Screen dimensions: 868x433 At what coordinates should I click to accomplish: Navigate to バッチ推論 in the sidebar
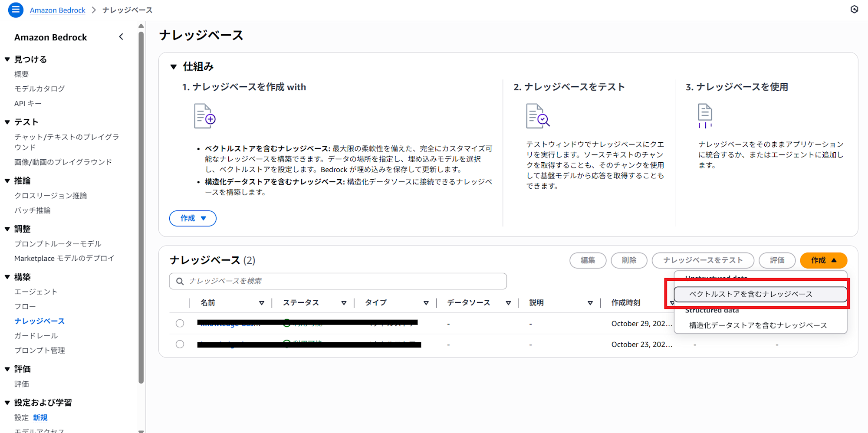click(x=33, y=210)
